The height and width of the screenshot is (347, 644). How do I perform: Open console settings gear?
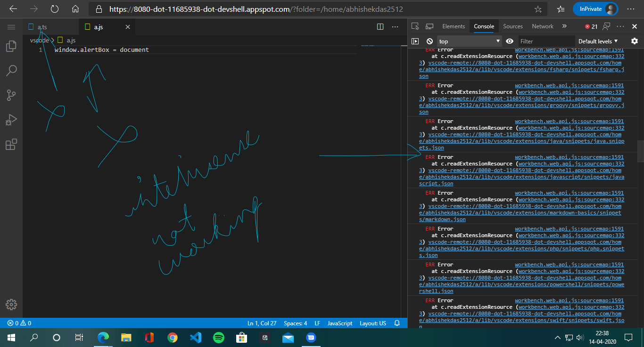635,41
